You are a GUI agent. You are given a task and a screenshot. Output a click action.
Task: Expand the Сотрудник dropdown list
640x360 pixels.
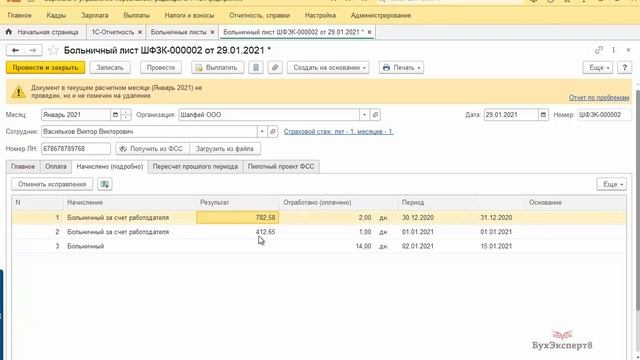pyautogui.click(x=262, y=131)
